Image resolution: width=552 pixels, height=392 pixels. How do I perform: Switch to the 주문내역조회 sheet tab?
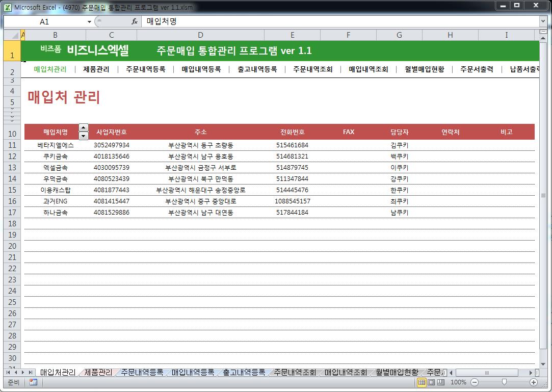click(x=294, y=372)
